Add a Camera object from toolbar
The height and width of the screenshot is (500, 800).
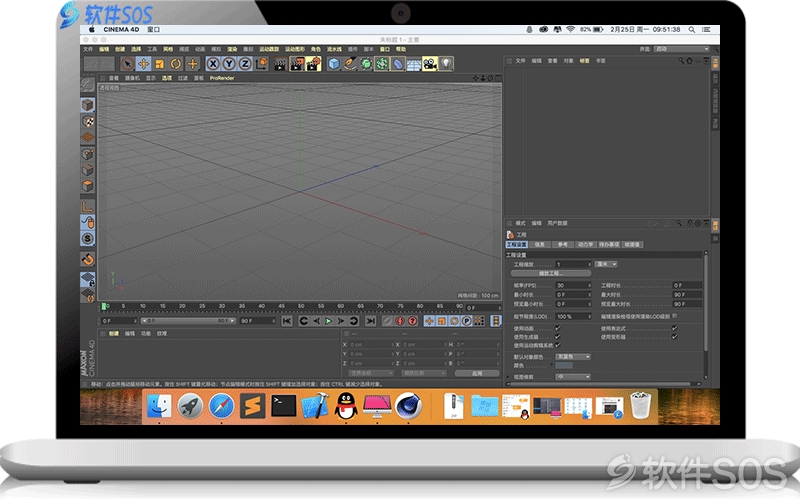tap(430, 64)
